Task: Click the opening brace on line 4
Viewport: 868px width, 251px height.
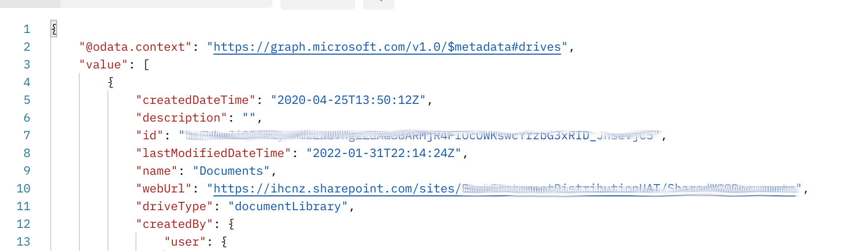Action: point(111,82)
